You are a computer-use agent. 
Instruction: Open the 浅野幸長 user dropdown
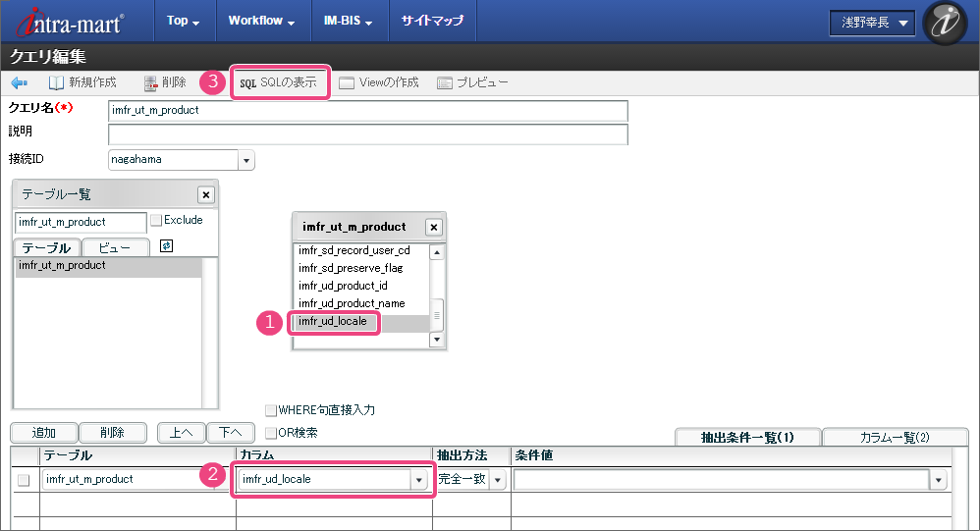tap(873, 24)
